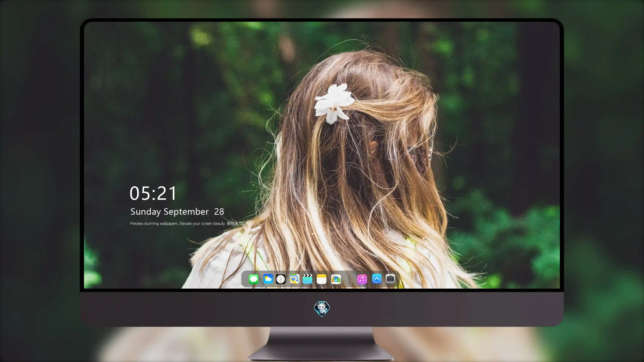Viewport: 644px width, 362px height.
Task: Click the dragon logo on monitor chin
Action: pos(322,309)
